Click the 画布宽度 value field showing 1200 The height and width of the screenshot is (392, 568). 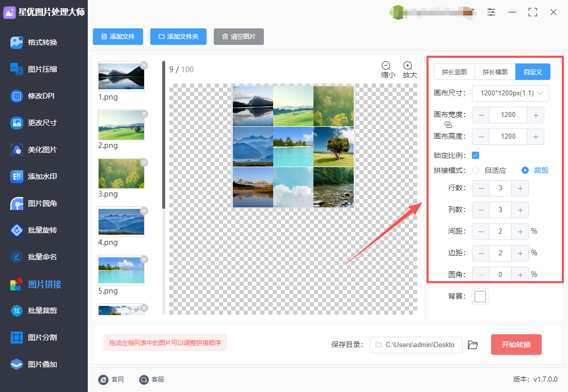[x=508, y=115]
